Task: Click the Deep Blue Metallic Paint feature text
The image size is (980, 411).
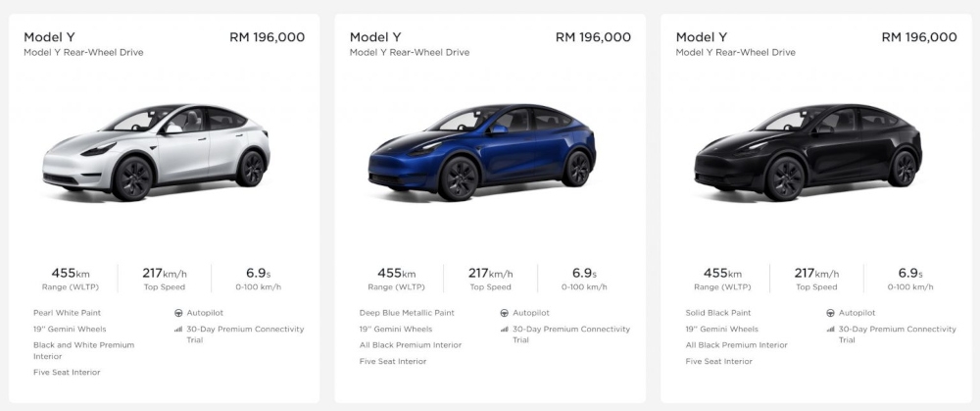Action: pos(407,313)
